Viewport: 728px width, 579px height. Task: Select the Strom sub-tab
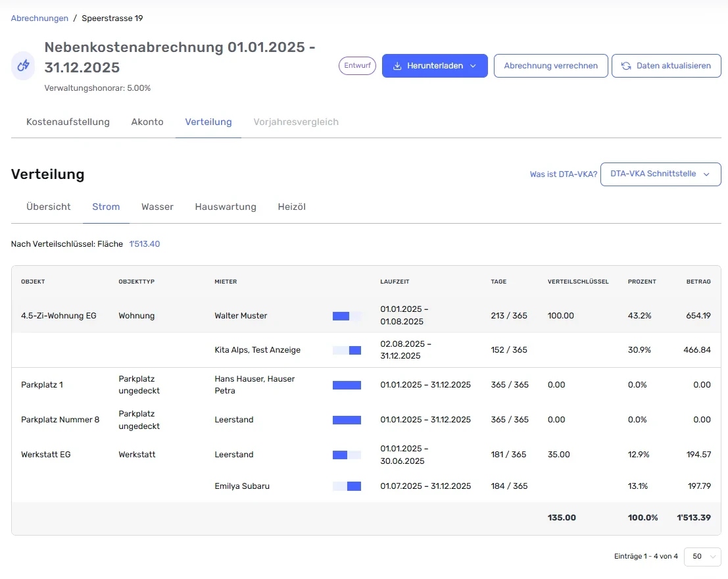pos(106,207)
